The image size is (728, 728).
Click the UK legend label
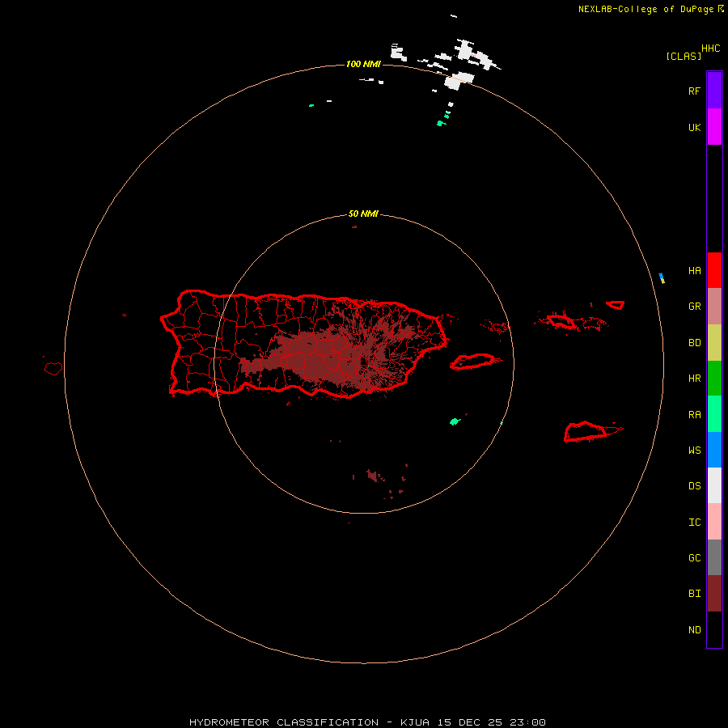(694, 127)
